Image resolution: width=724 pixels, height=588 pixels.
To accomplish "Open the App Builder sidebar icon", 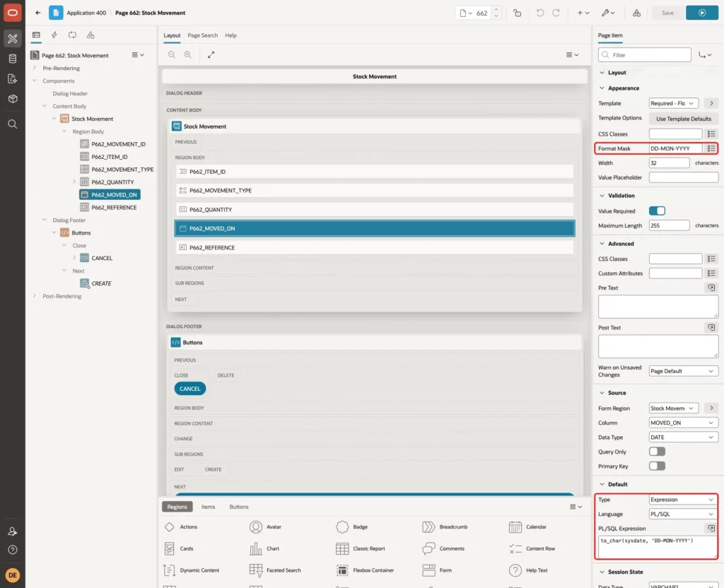I will tap(13, 39).
